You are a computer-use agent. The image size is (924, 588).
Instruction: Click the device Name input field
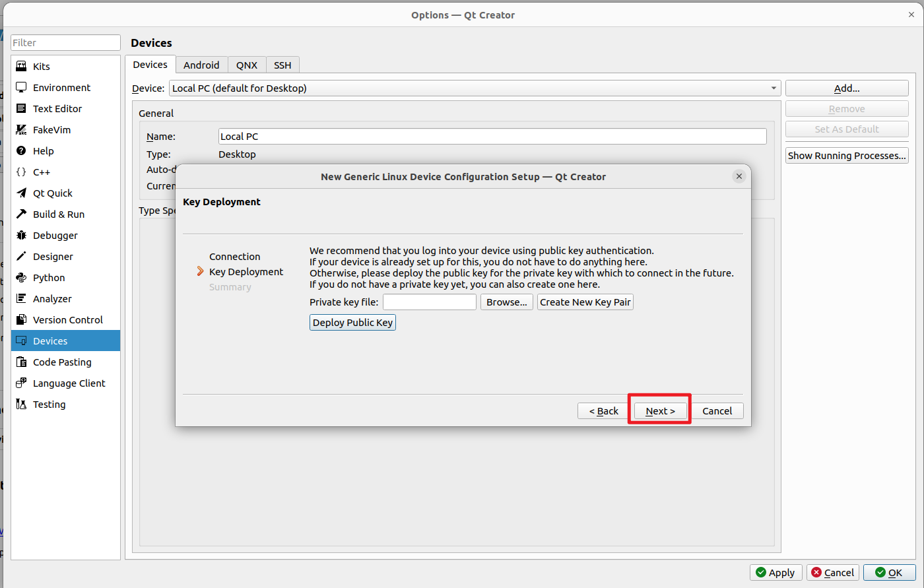point(492,137)
